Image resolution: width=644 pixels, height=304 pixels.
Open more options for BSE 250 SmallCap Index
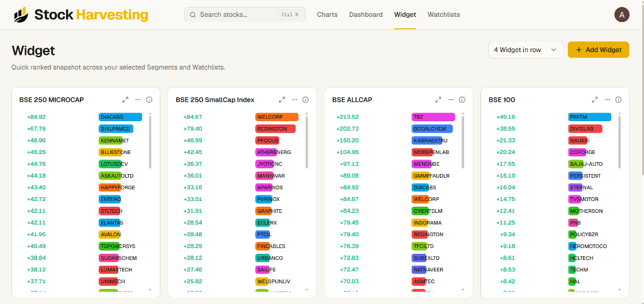click(294, 100)
